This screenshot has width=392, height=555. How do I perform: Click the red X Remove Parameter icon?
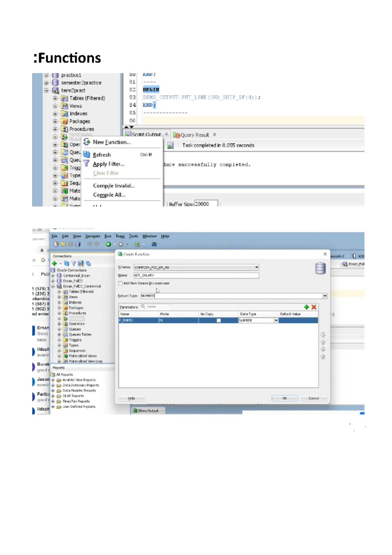click(314, 307)
